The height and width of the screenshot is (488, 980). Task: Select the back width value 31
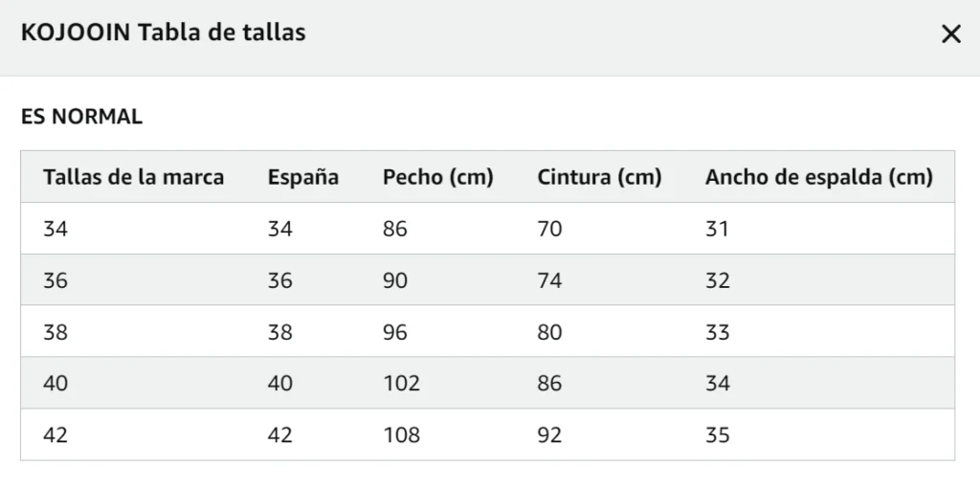coord(717,229)
